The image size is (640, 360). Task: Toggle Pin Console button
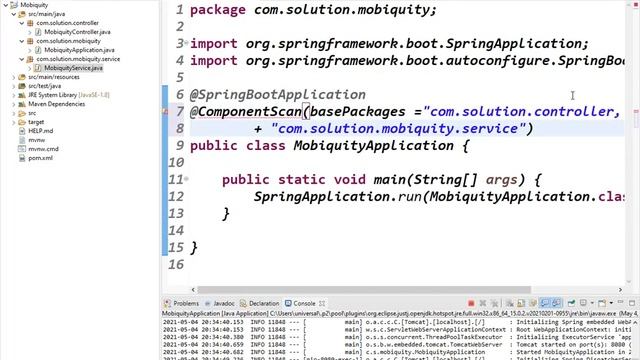point(571,303)
